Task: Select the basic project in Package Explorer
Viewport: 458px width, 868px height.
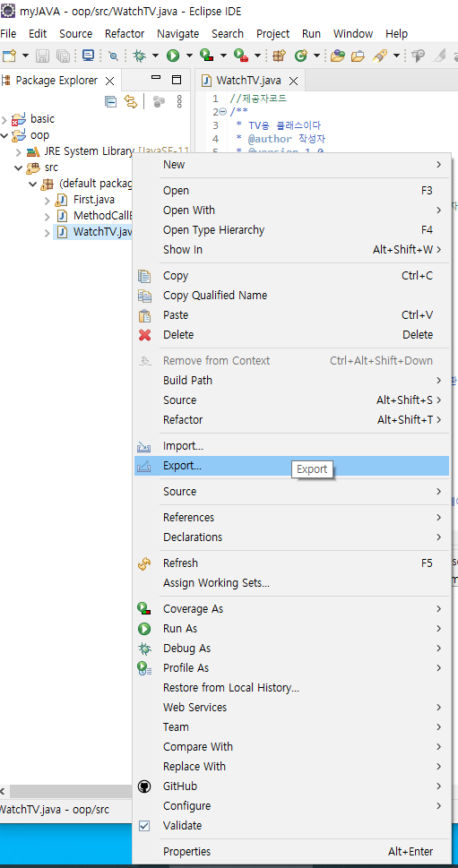Action: coord(42,119)
